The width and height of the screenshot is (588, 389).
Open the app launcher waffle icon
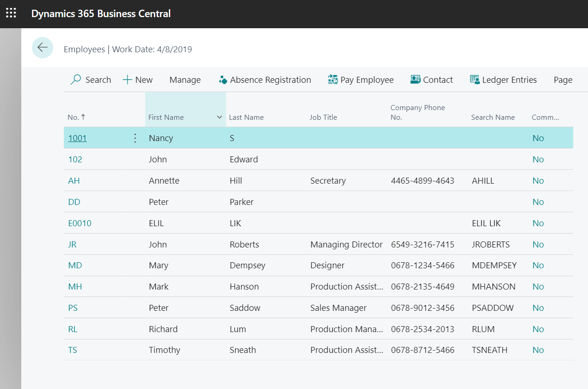pyautogui.click(x=11, y=13)
